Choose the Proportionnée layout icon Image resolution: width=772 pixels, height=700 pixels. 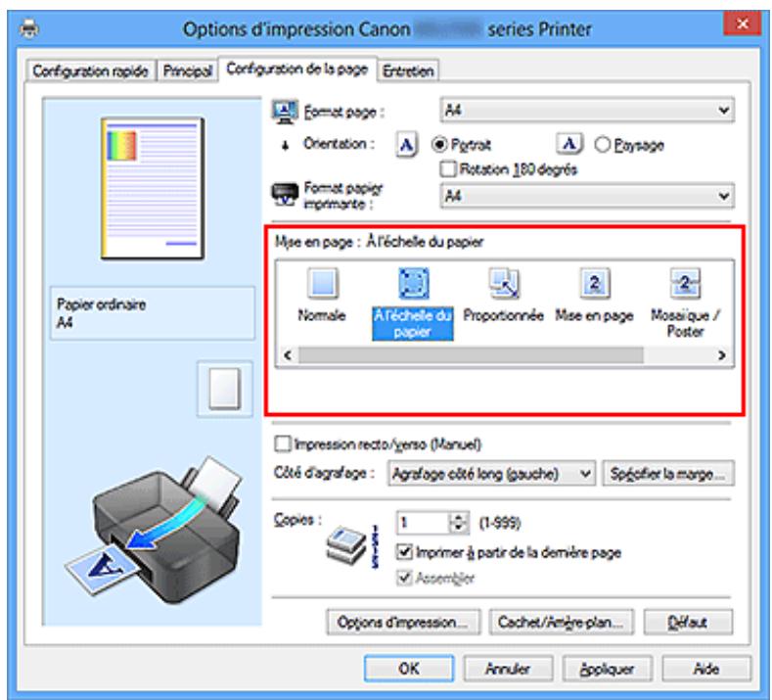[x=504, y=284]
